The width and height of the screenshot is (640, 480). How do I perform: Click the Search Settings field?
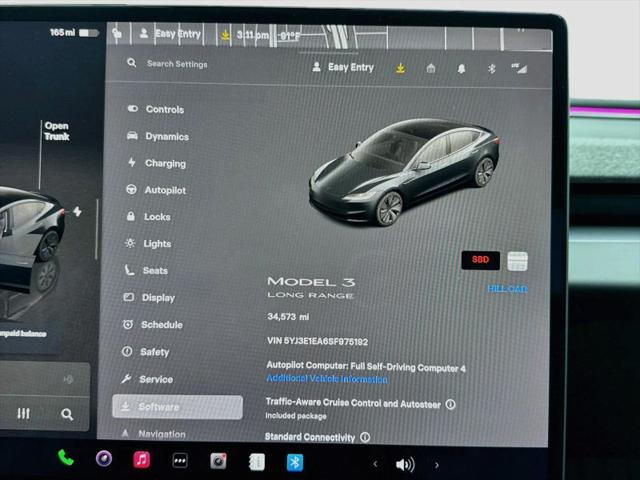[177, 64]
